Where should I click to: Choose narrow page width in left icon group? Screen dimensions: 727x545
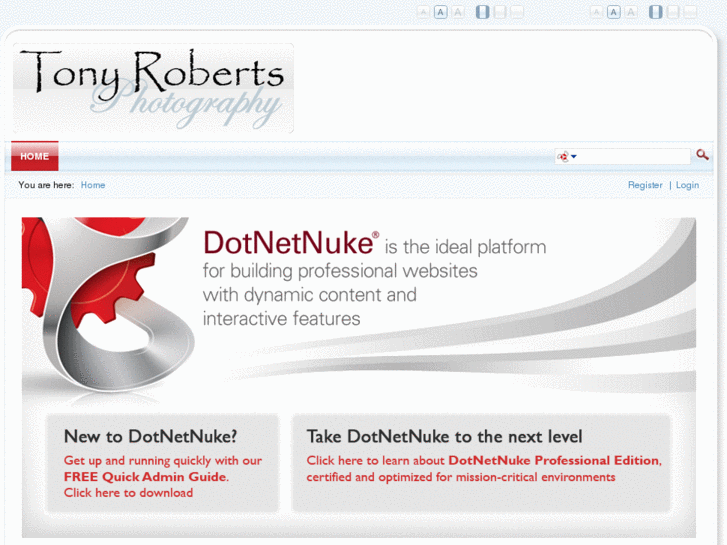tap(483, 12)
